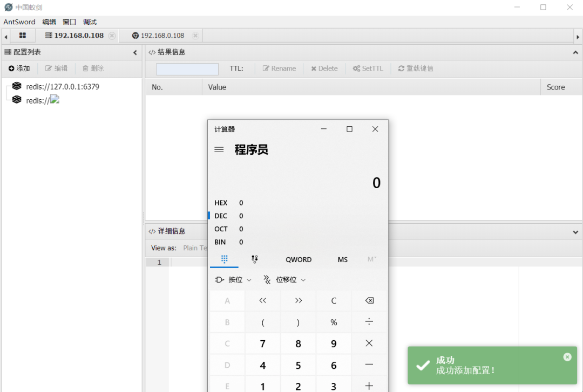Click the left shift << key
Screen dimensions: 583x392
(262, 300)
